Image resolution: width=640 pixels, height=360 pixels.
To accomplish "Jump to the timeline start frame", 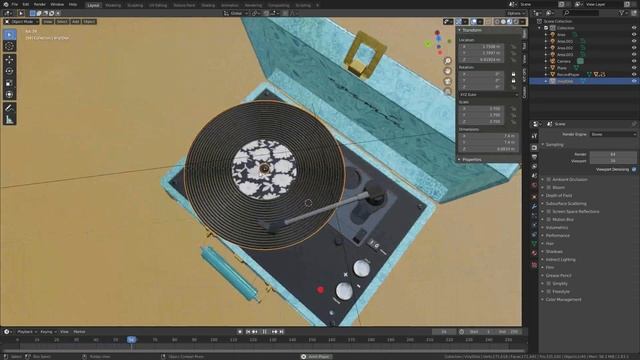I will pyautogui.click(x=248, y=332).
